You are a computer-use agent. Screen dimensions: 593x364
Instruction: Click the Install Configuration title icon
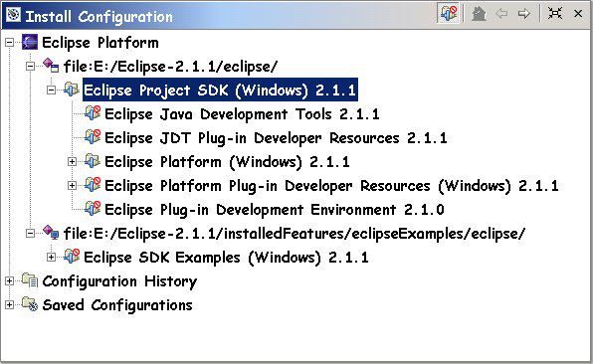click(14, 14)
